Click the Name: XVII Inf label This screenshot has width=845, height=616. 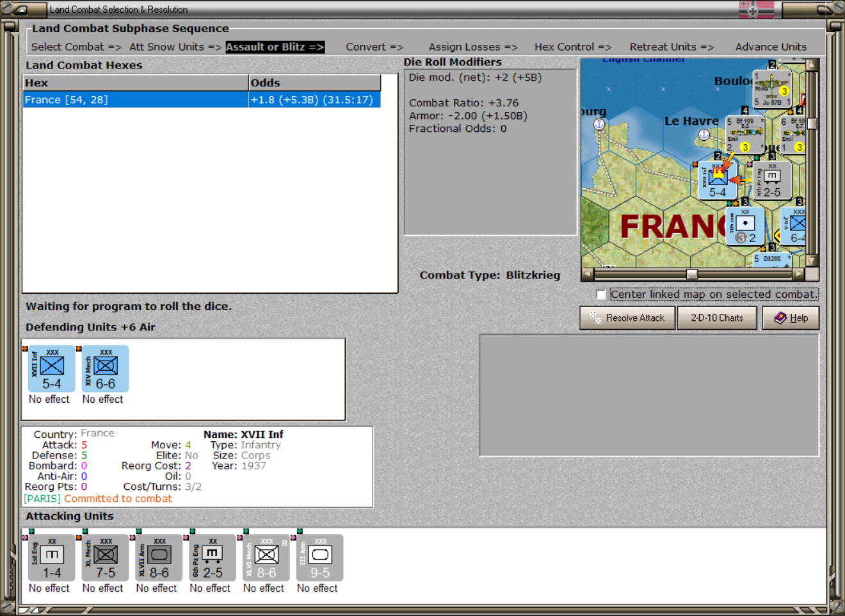(243, 434)
